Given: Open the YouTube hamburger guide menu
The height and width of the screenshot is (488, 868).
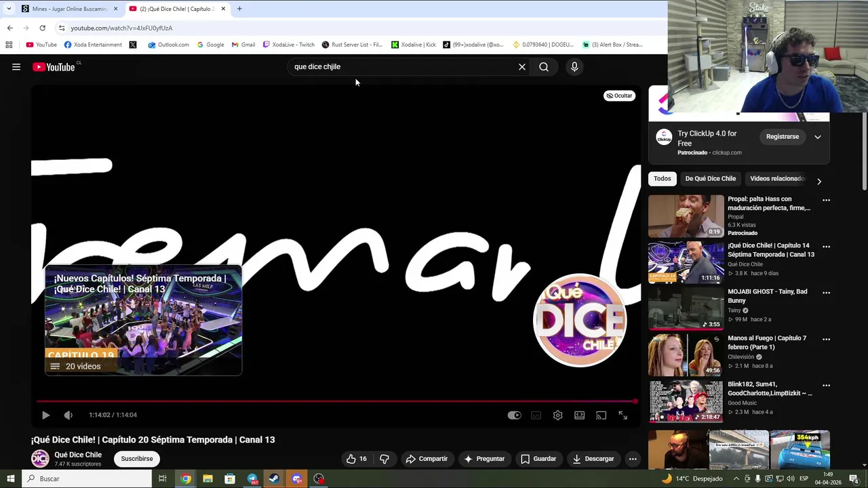Looking at the screenshot, I should pos(16,66).
